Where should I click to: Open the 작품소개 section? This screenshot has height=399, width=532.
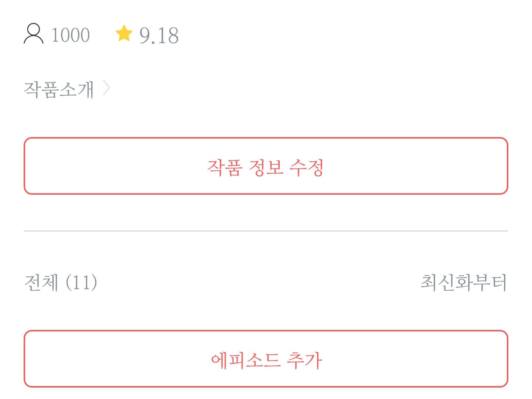[59, 89]
